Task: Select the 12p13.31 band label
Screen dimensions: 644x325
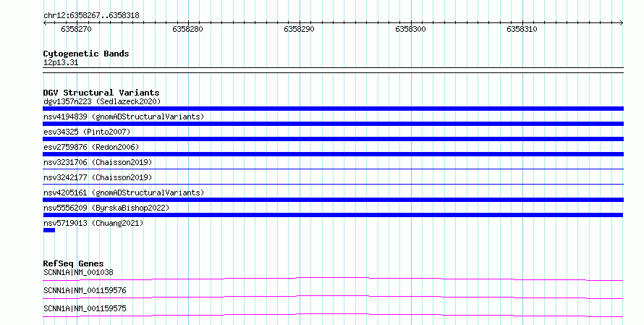Action: point(61,63)
